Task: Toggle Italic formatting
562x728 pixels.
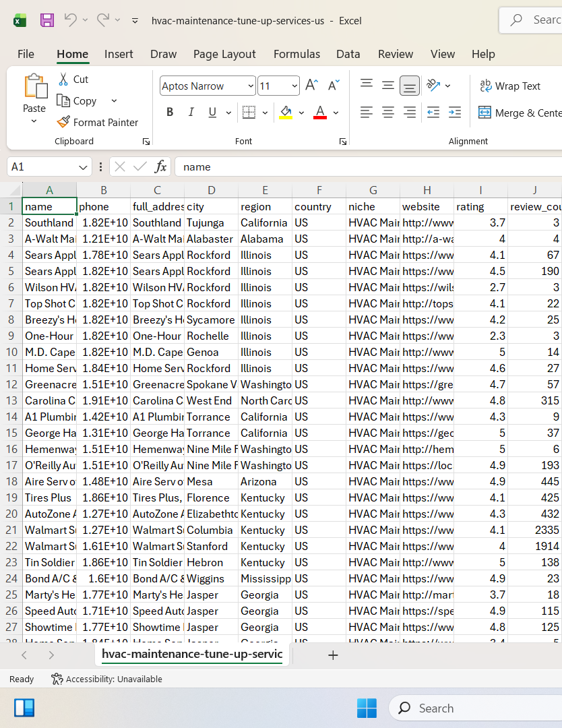Action: [x=191, y=112]
